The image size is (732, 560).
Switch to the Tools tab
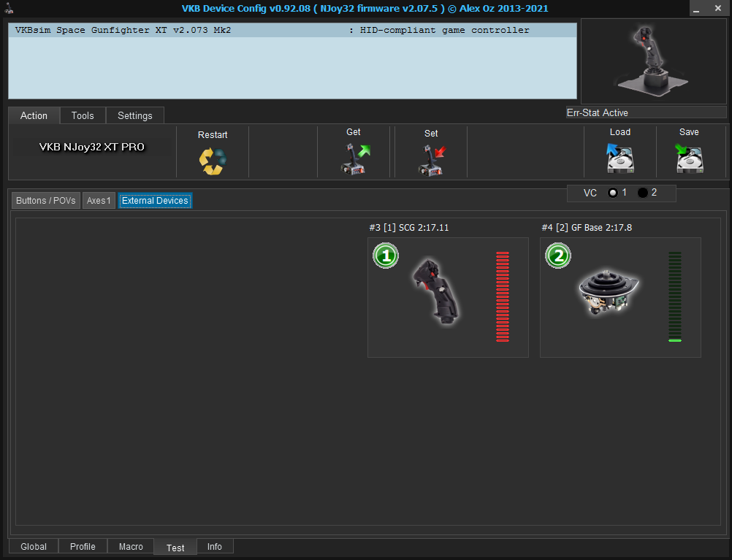pos(83,115)
